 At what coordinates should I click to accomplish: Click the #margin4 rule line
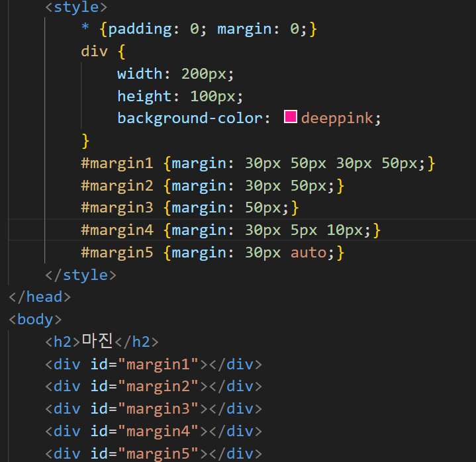[230, 230]
